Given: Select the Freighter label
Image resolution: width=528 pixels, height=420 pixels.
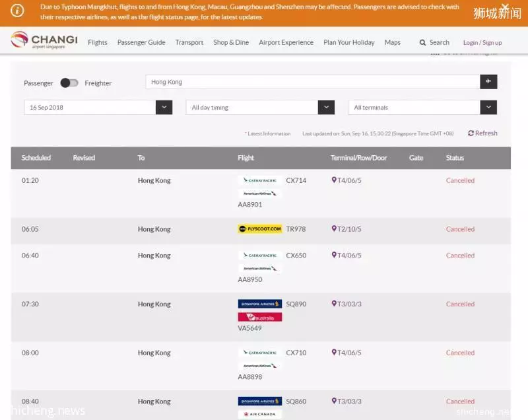Looking at the screenshot, I should pos(98,83).
